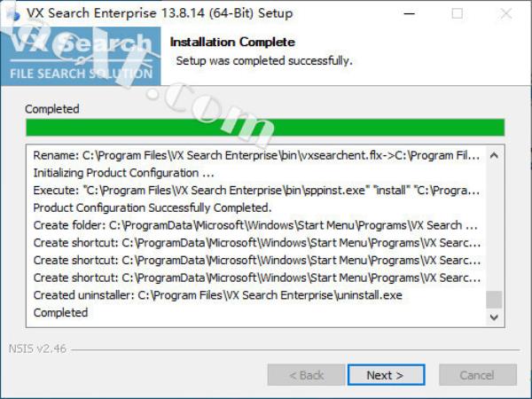Viewport: 532px width, 399px height.
Task: Select the 'Created uninstaller' log line
Action: point(218,295)
